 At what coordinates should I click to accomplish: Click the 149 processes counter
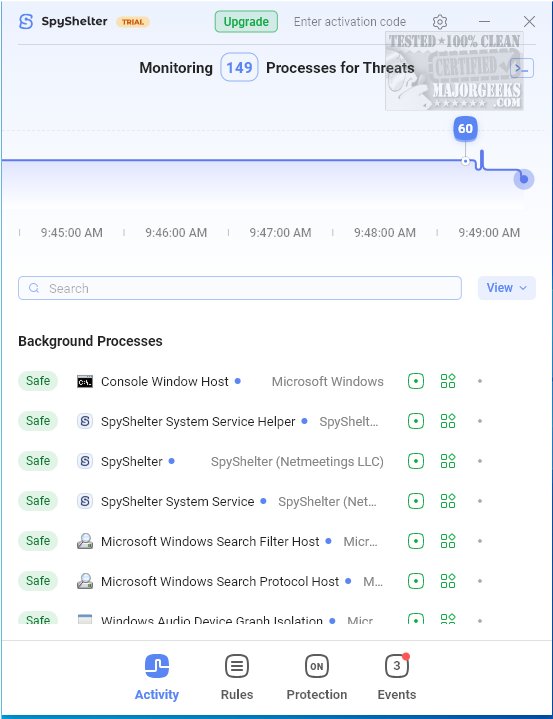click(x=239, y=67)
